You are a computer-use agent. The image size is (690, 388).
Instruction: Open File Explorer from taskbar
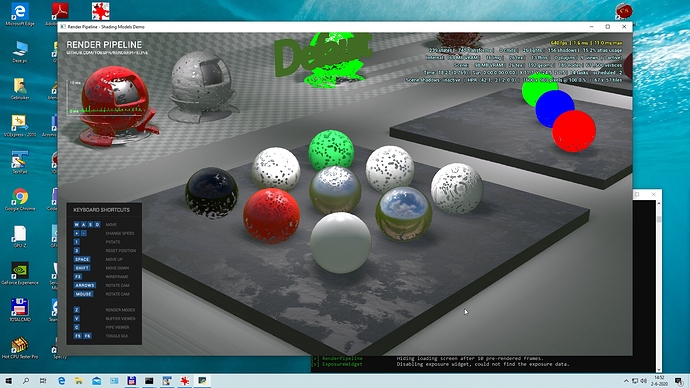click(x=79, y=381)
